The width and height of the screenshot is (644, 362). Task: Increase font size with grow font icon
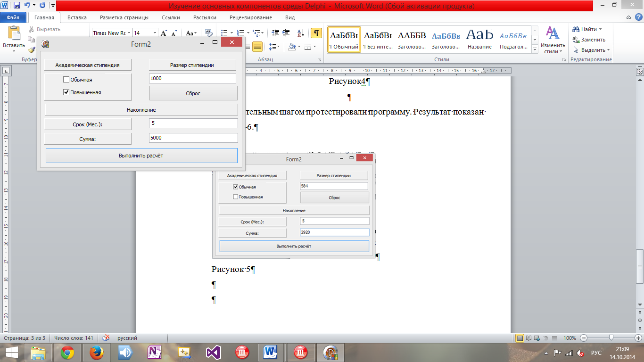tap(164, 33)
